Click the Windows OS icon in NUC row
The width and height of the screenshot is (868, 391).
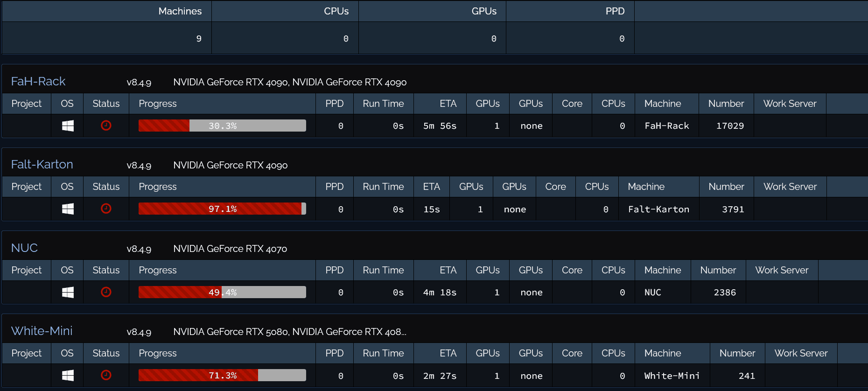(x=68, y=293)
